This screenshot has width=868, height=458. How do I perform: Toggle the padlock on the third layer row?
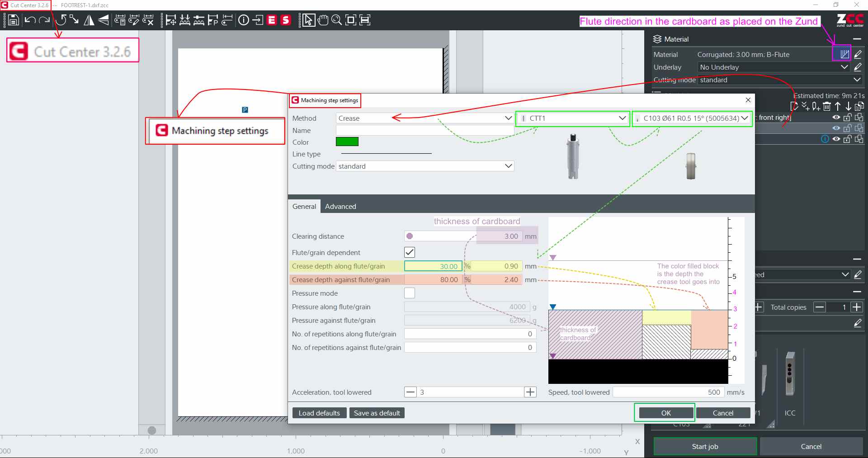pos(848,139)
